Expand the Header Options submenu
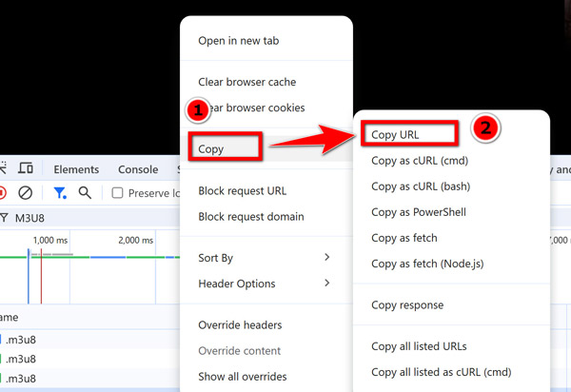 265,284
